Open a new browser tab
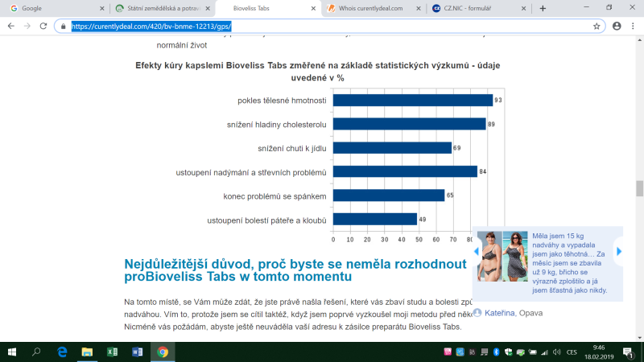The height and width of the screenshot is (362, 644). [543, 8]
